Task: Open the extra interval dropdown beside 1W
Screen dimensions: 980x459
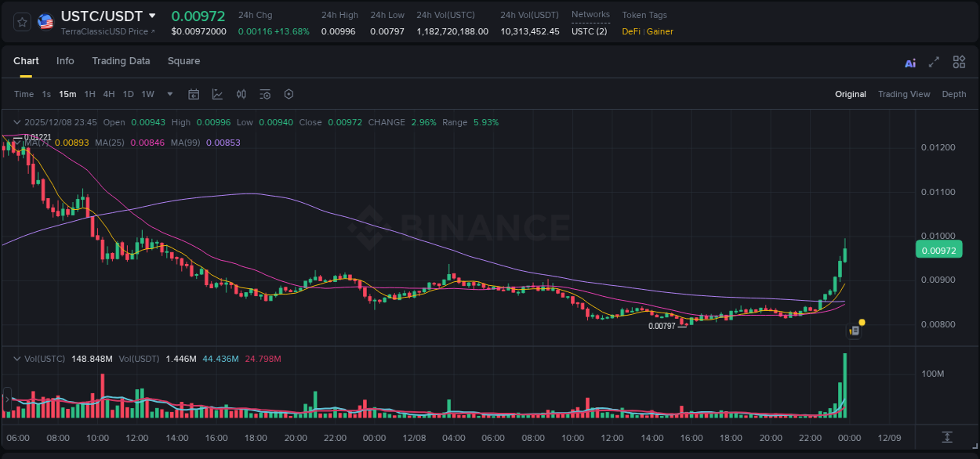Action: pos(169,94)
